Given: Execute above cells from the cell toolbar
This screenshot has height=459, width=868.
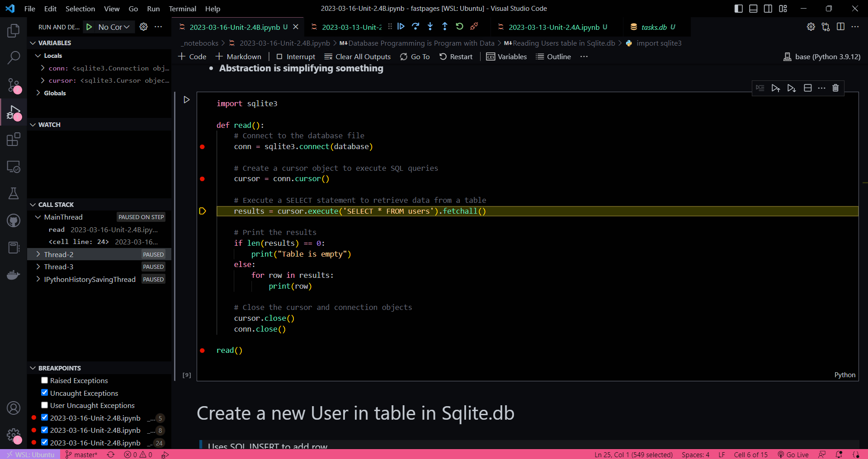Looking at the screenshot, I should click(776, 88).
